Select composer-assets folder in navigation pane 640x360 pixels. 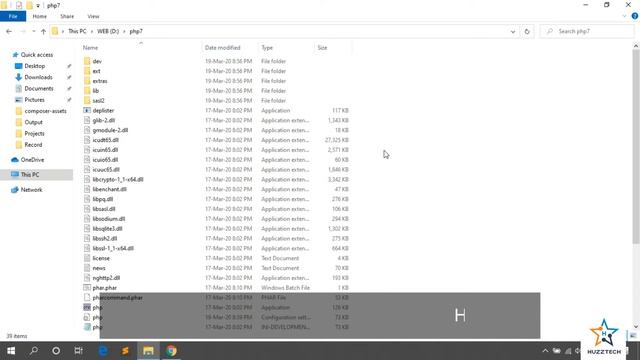(45, 111)
